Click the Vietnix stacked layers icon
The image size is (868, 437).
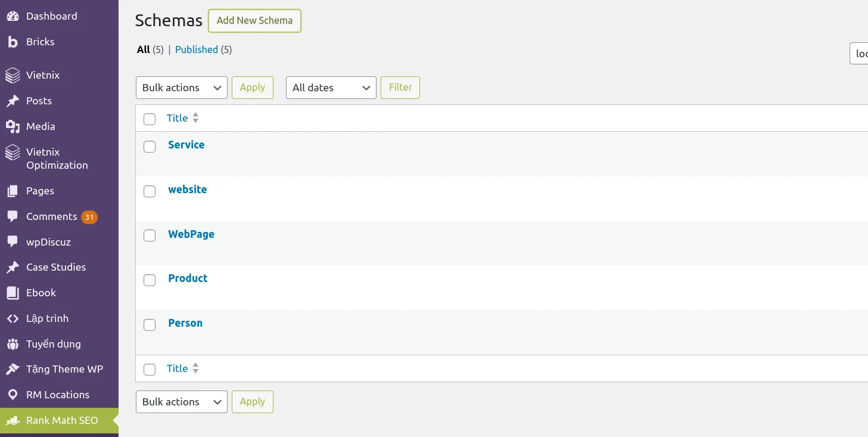coord(13,75)
